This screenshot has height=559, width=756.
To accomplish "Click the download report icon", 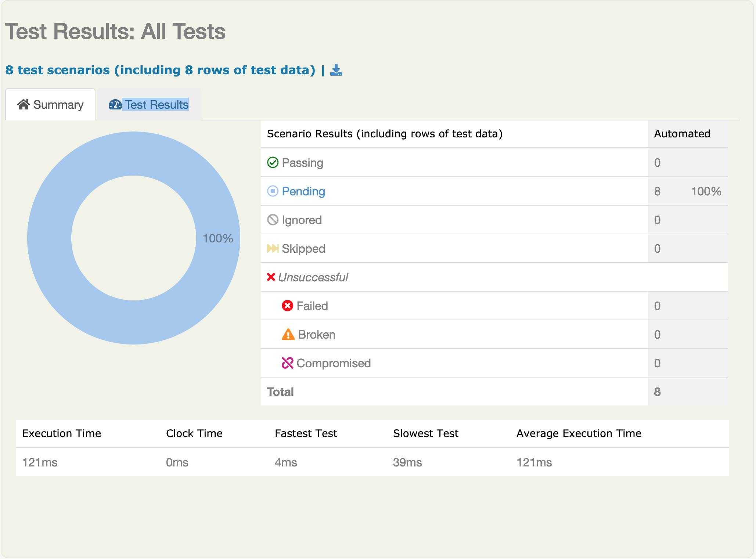I will click(336, 70).
